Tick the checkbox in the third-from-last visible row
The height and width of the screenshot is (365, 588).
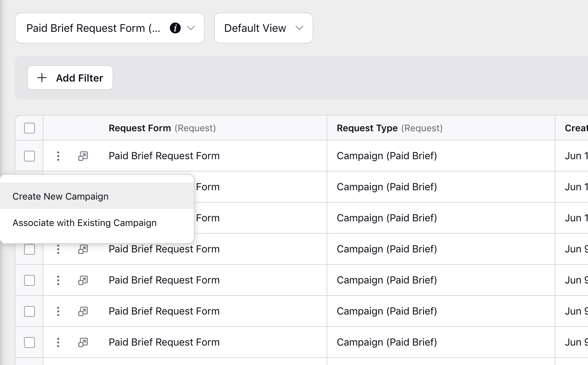coord(29,280)
